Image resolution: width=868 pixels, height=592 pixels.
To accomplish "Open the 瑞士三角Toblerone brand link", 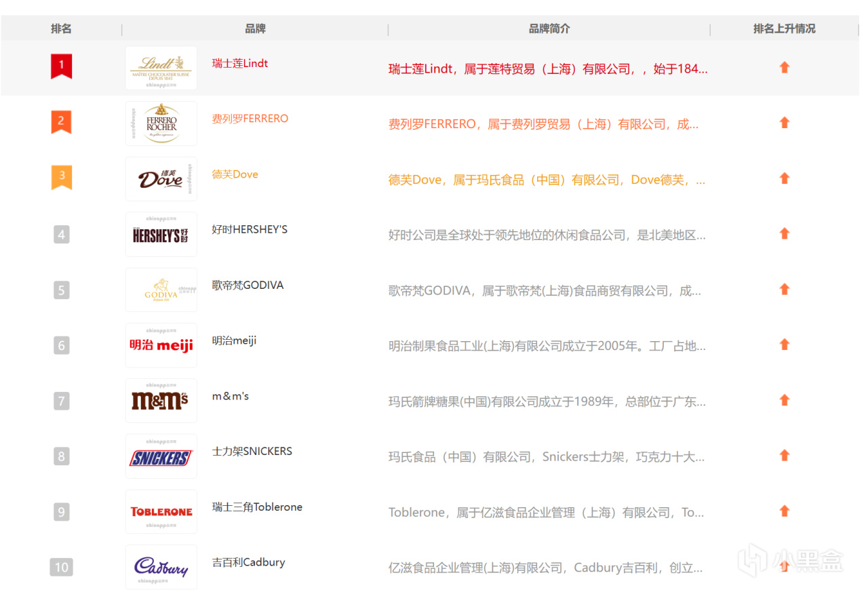I will (257, 507).
